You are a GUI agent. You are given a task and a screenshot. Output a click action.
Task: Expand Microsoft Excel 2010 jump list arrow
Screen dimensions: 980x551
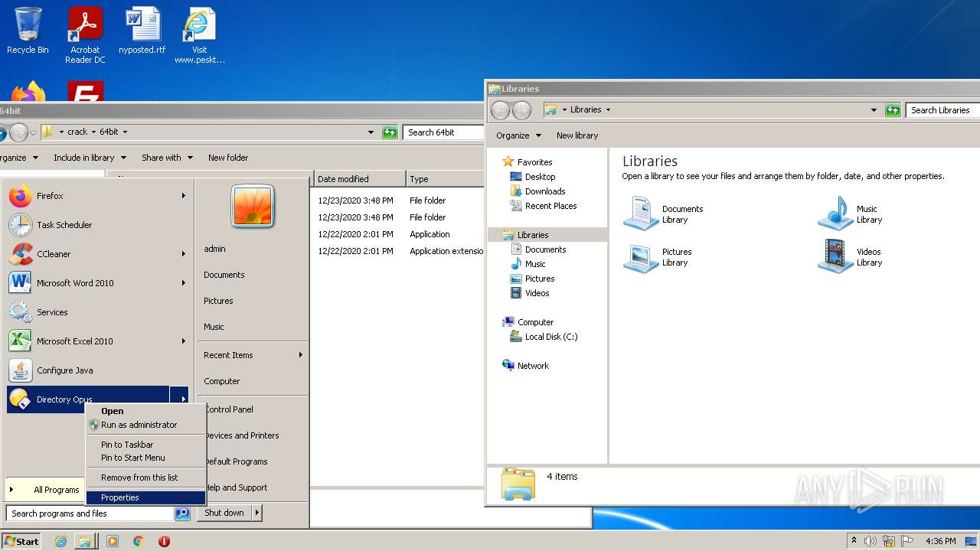tap(183, 341)
